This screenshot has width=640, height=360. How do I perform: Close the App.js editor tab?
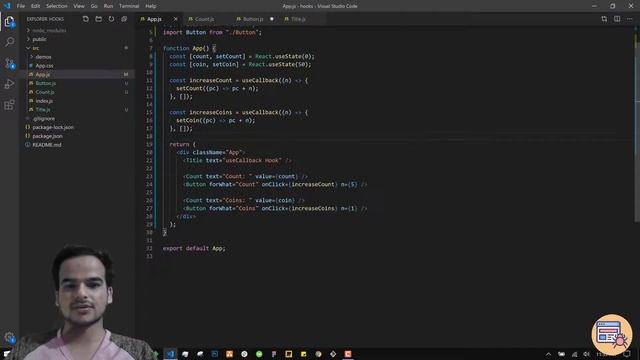click(176, 19)
